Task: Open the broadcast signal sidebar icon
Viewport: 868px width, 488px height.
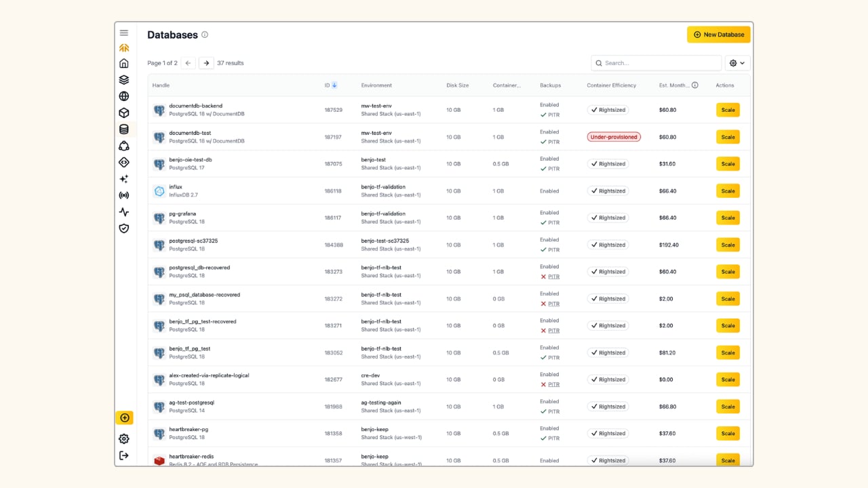Action: tap(124, 195)
